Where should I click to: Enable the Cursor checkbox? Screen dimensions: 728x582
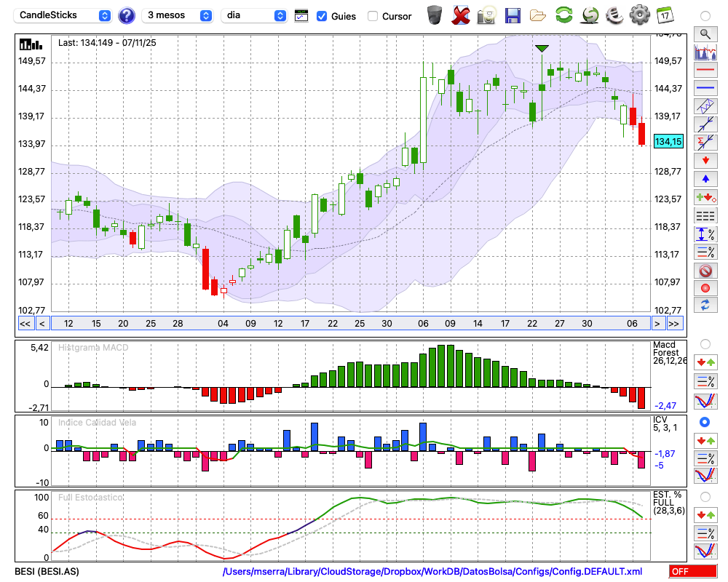tap(373, 16)
